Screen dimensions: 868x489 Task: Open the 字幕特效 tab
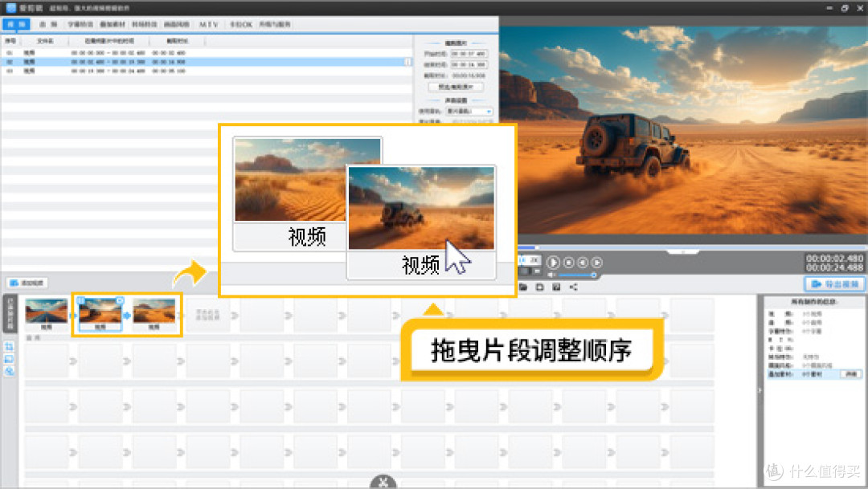pyautogui.click(x=80, y=24)
